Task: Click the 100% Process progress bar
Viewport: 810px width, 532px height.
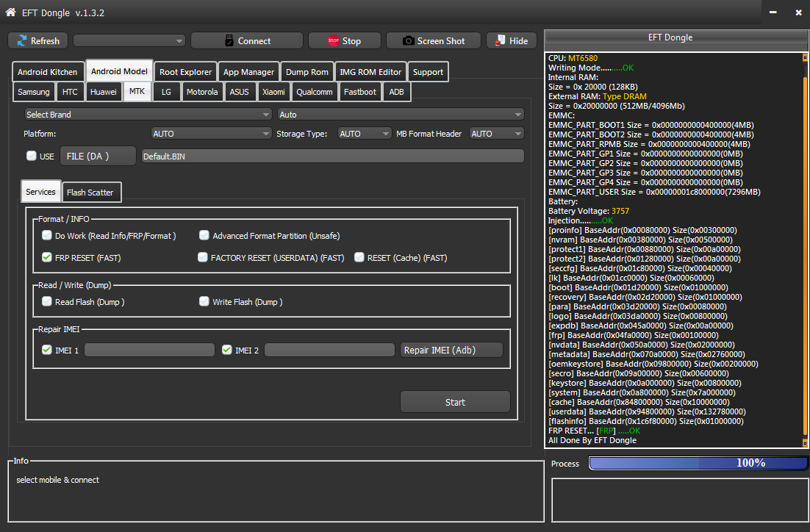Action: pyautogui.click(x=697, y=463)
